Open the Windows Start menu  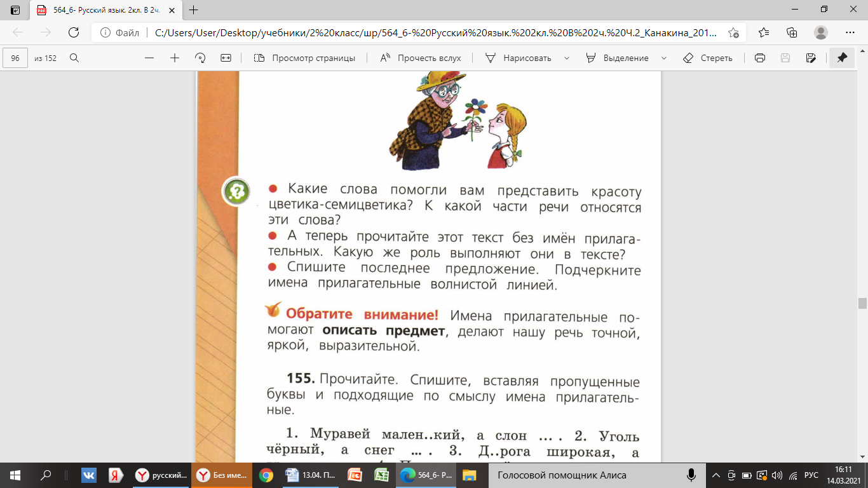[15, 475]
